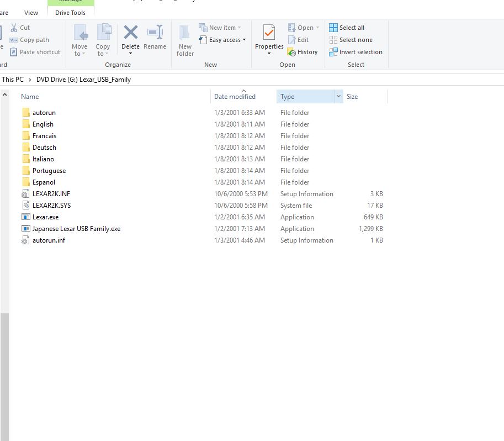Open the Type column filter dropdown arrow

click(x=338, y=97)
